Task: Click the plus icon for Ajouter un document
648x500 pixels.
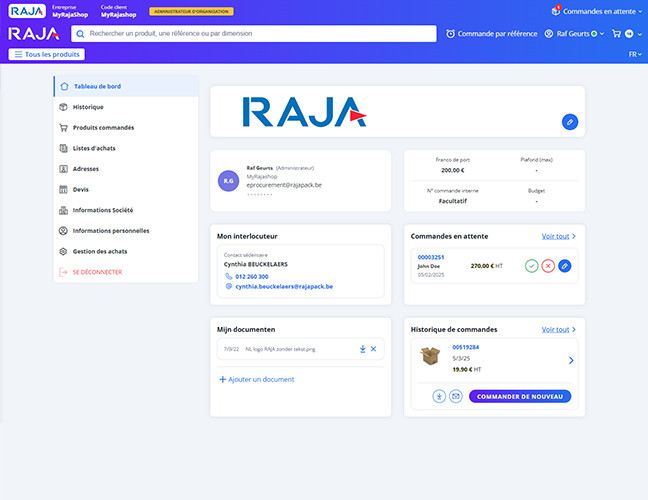Action: click(222, 379)
